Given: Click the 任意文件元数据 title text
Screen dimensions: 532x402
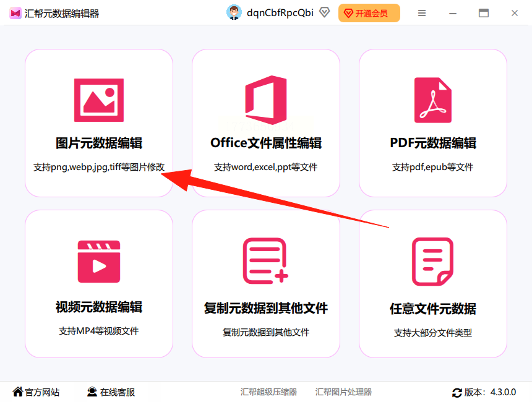Looking at the screenshot, I should coord(433,309).
